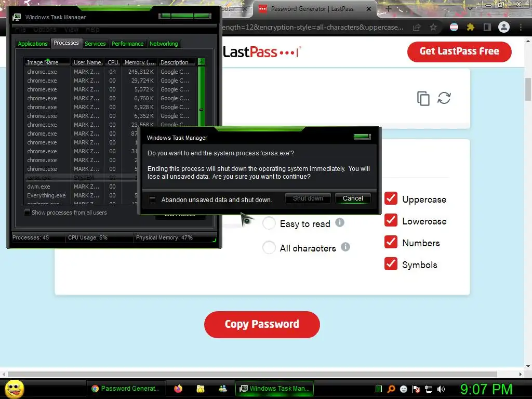Screen dimensions: 532x399
Task: Enable Show processes from all users
Action: (x=27, y=212)
